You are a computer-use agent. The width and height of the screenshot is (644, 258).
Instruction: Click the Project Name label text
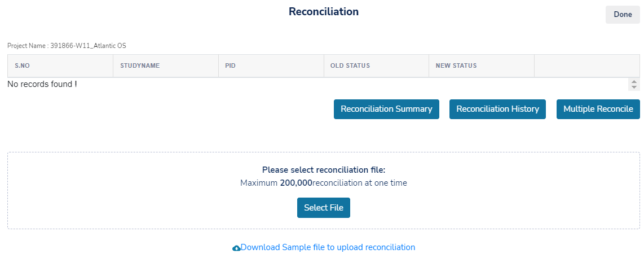[67, 46]
